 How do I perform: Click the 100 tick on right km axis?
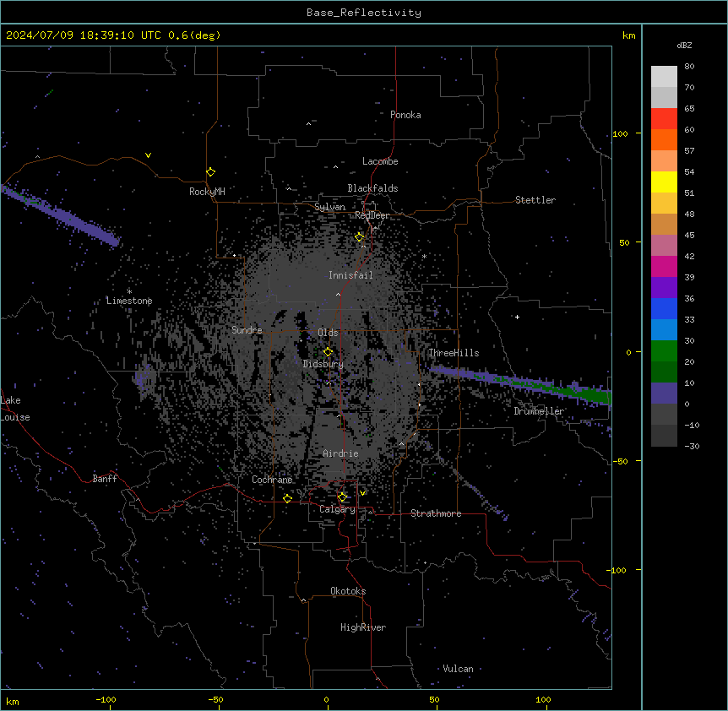coord(620,133)
